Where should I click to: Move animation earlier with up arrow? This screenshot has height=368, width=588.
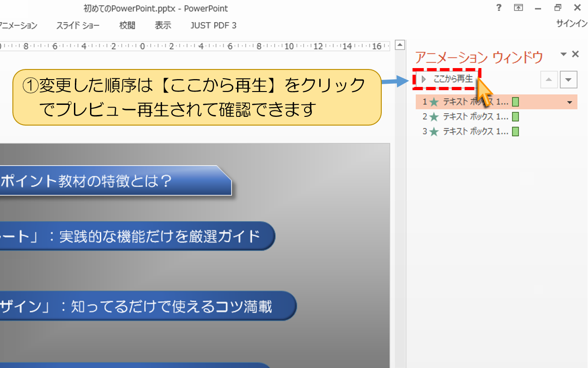549,80
